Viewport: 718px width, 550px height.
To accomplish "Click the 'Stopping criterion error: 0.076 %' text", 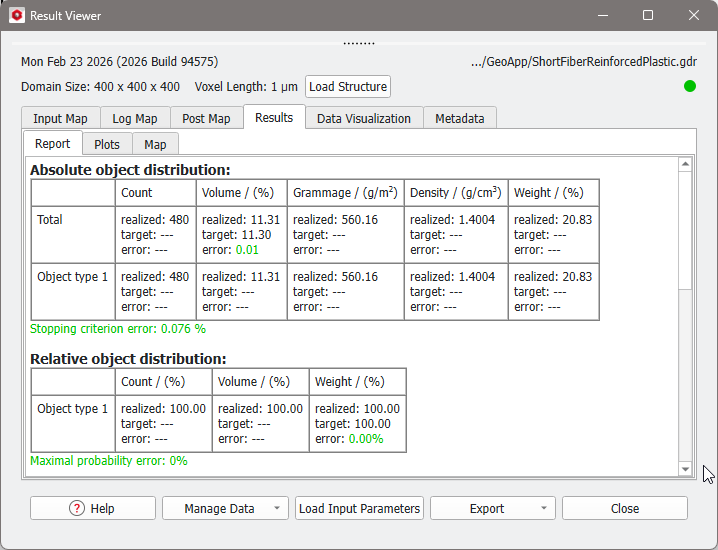I will click(x=118, y=329).
